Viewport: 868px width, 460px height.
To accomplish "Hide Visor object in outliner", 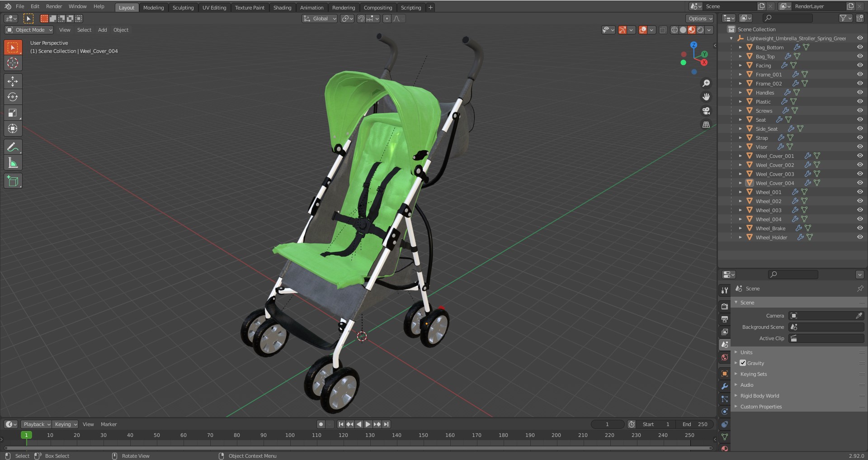I will coord(859,147).
